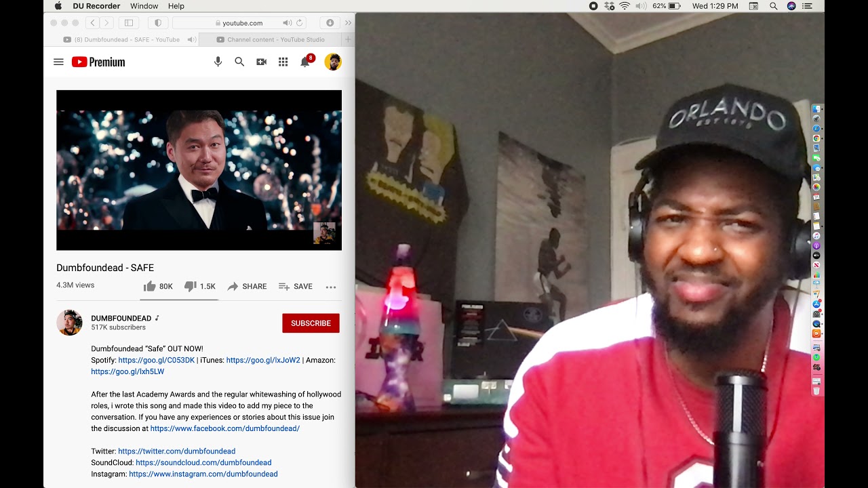This screenshot has height=488, width=868.
Task: Open battery 62% status menu
Action: coord(666,6)
